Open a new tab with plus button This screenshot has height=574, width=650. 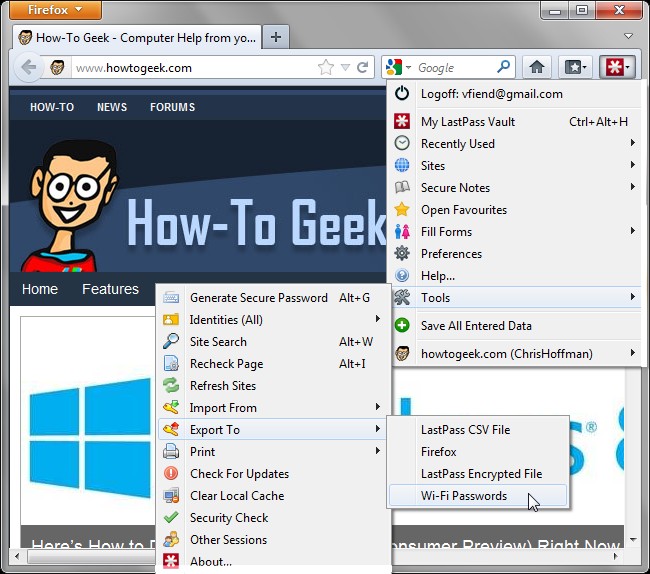[276, 37]
